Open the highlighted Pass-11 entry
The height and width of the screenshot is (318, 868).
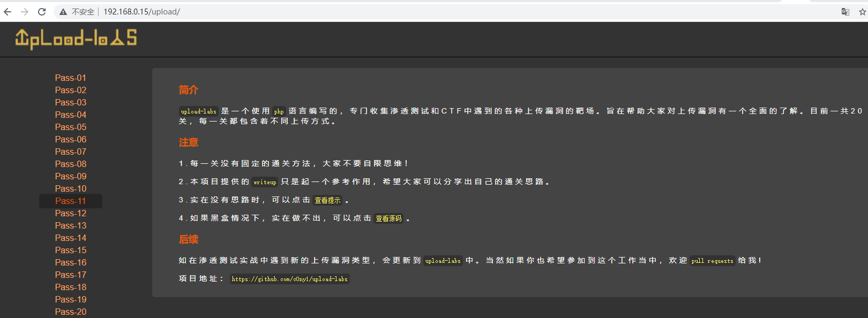point(70,201)
